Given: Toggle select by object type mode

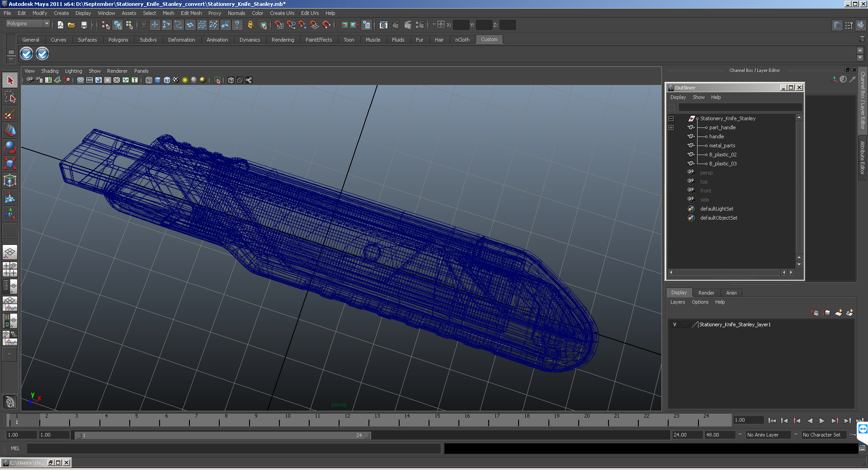Looking at the screenshot, I should (x=118, y=25).
